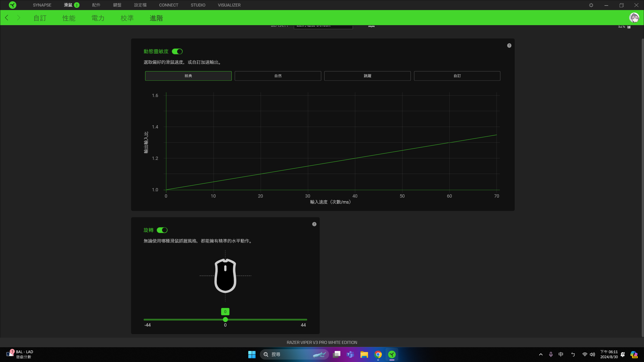Disable the 動態靈敏度 toggle
This screenshot has height=362, width=644.
pos(177,51)
